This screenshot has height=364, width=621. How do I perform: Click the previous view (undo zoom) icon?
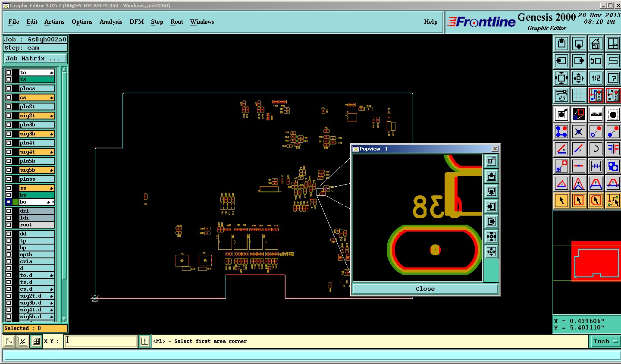(x=596, y=61)
